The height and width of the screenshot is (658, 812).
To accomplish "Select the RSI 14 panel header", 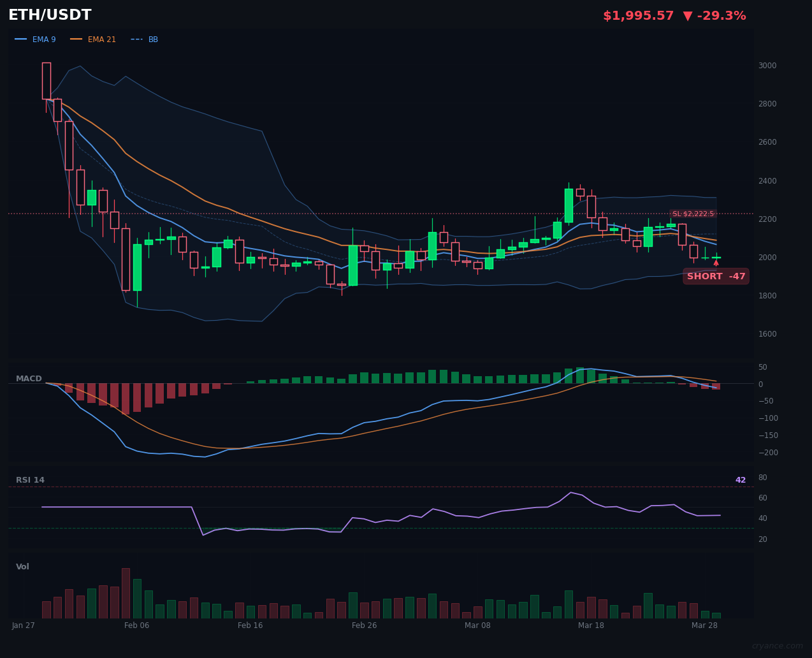I will click(31, 479).
